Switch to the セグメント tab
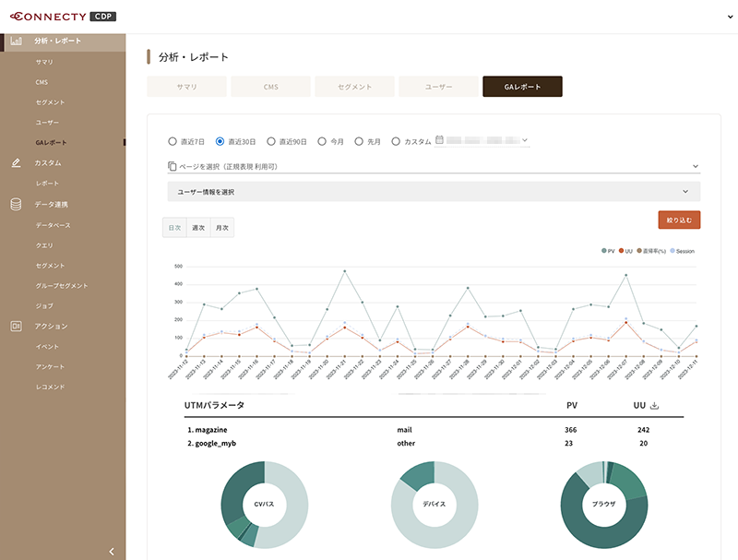 pos(354,87)
